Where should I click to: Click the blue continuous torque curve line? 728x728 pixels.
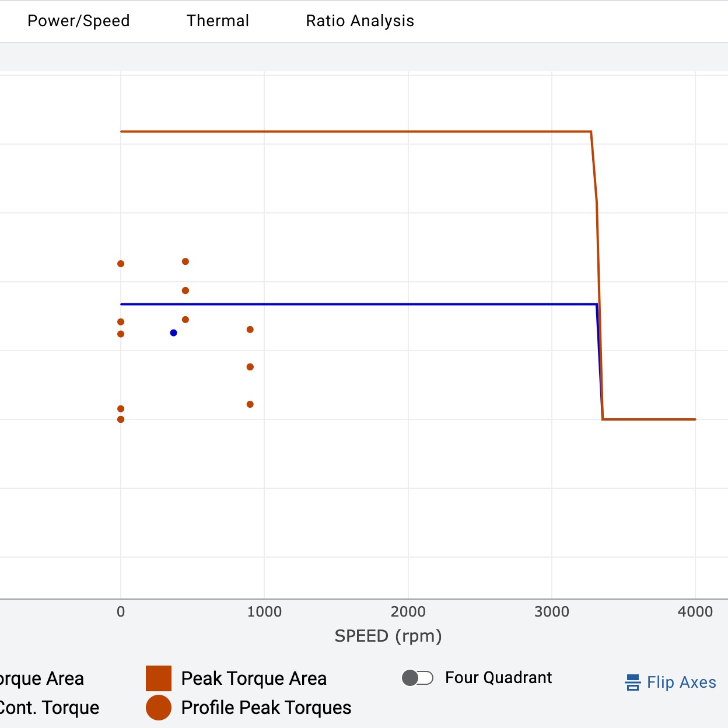point(350,304)
